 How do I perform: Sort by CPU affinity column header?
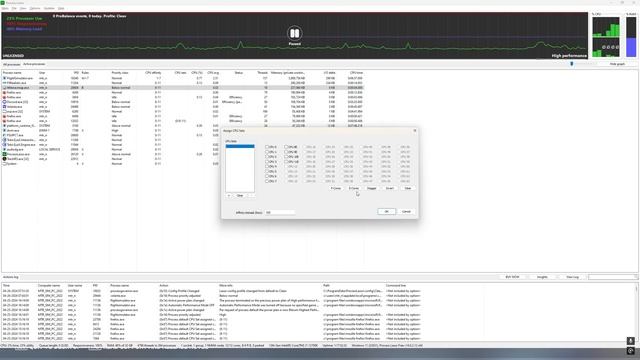[x=153, y=73]
